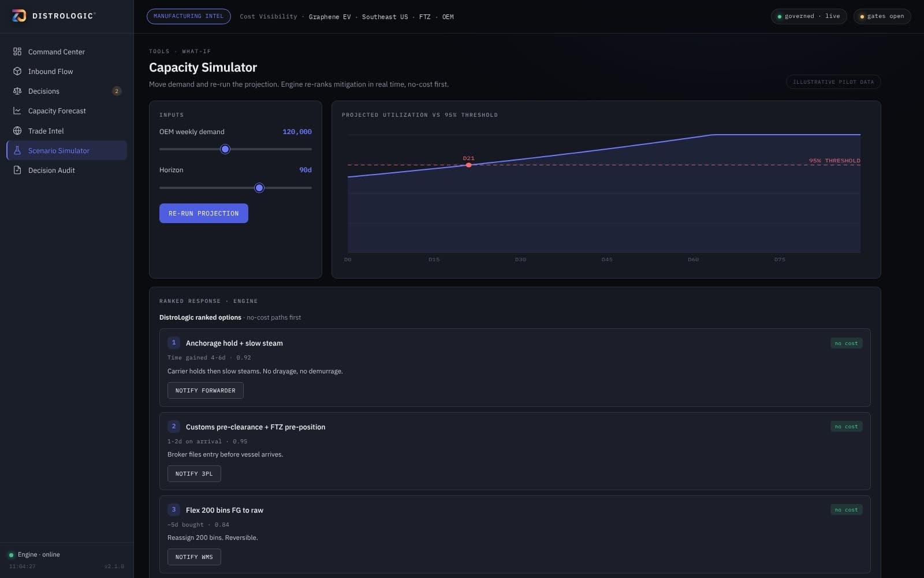Screen dimensions: 924x578
Task: Click the OEM weekly demand slider handle
Action: pos(225,149)
